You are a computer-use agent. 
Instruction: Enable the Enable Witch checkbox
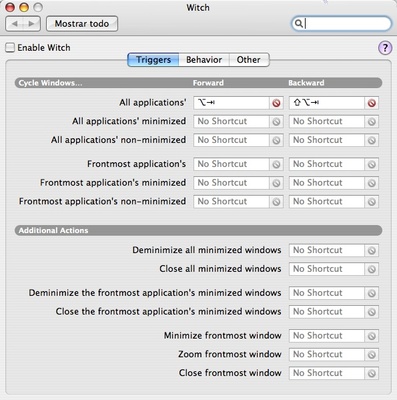10,48
